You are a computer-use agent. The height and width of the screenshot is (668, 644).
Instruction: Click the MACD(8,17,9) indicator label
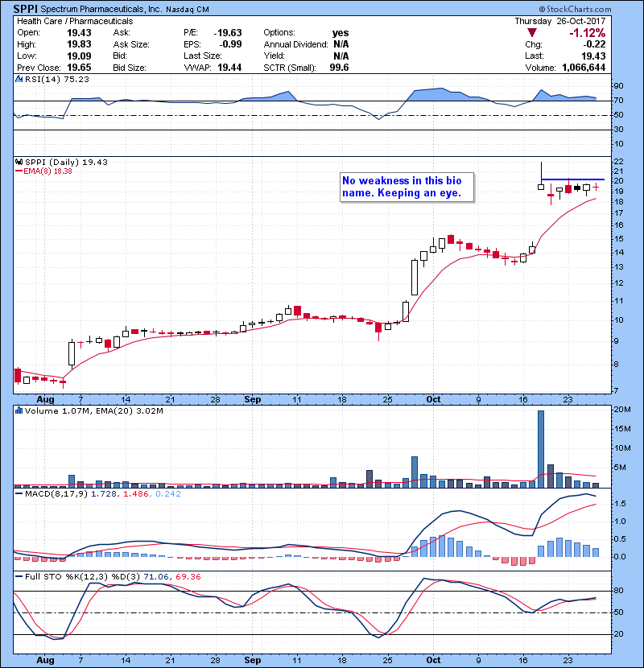pos(56,494)
